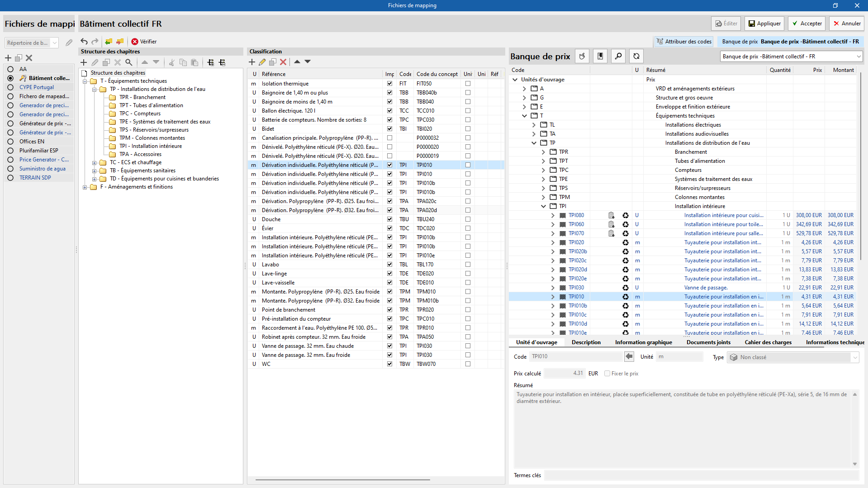Click the Vérifier check icon
868x488 pixels.
(135, 42)
